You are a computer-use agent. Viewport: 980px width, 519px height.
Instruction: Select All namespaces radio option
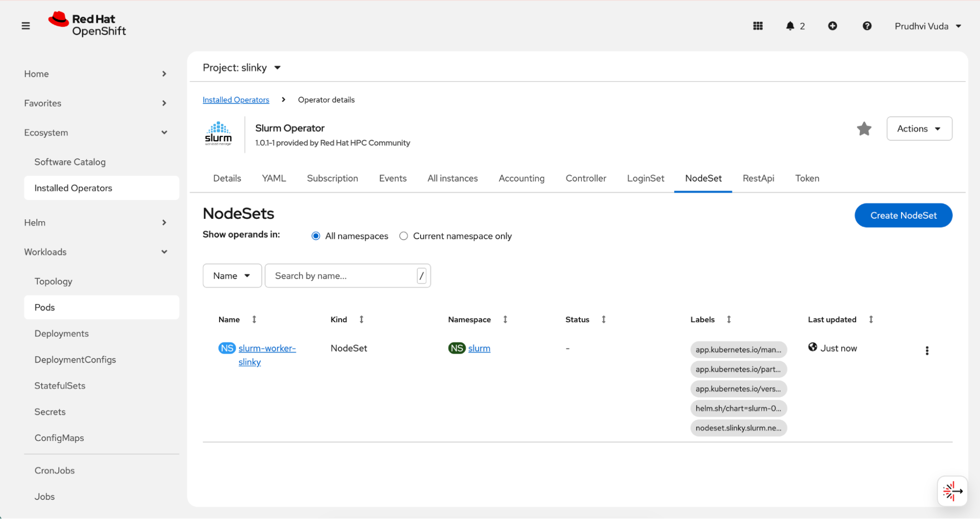[316, 236]
